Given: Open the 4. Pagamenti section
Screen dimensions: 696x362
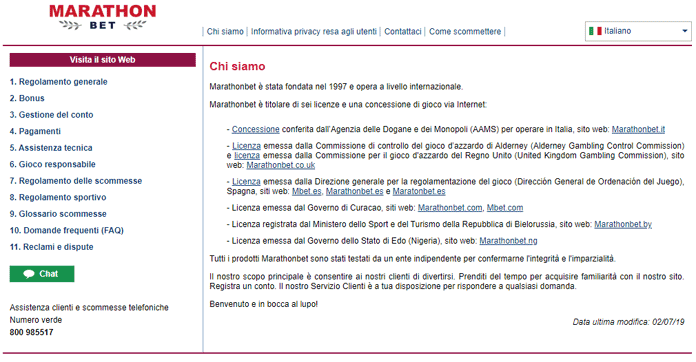Looking at the screenshot, I should pos(35,131).
